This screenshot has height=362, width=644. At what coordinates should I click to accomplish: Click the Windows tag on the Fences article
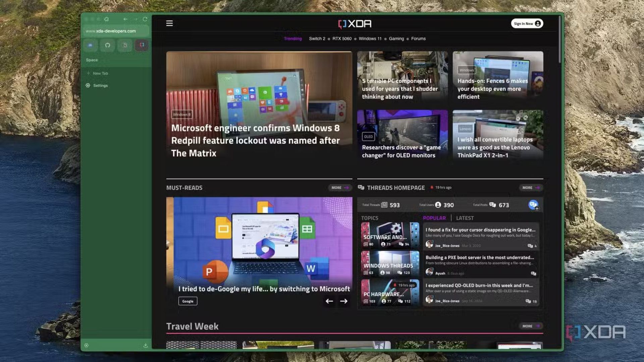[x=467, y=70]
